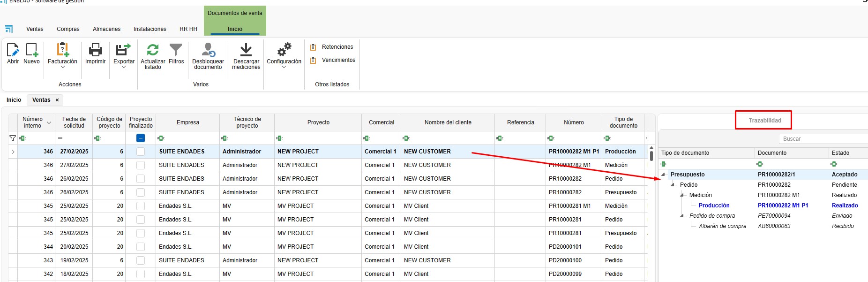Expand Facturación dropdown arrow
The height and width of the screenshot is (282, 868).
point(63,67)
